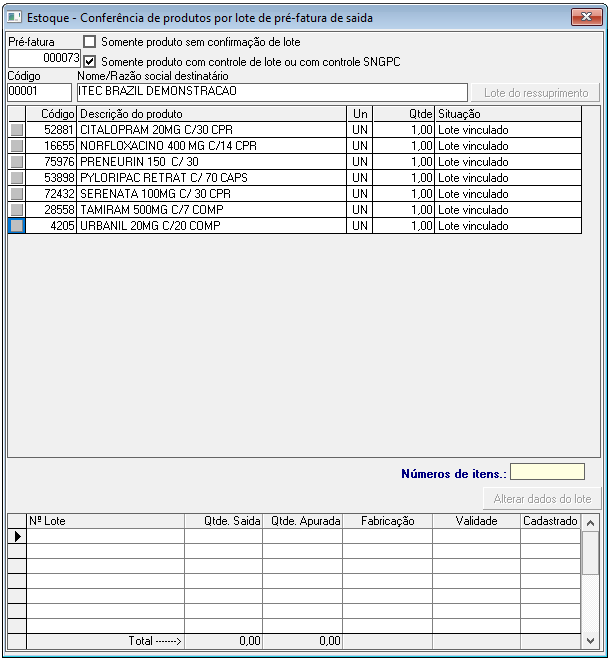611x663 pixels.
Task: Click the Qtde. Apurada total 0,00
Action: (303, 641)
